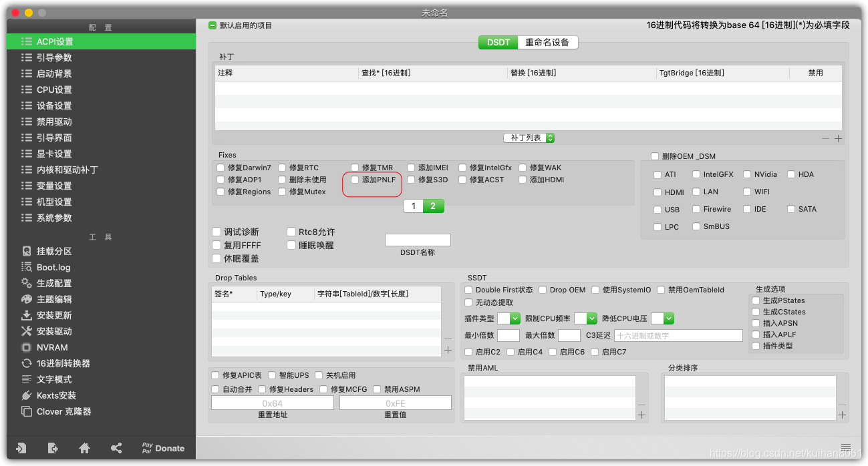
Task: Toggle 默认启用的项目 checkbox at top
Action: (212, 25)
